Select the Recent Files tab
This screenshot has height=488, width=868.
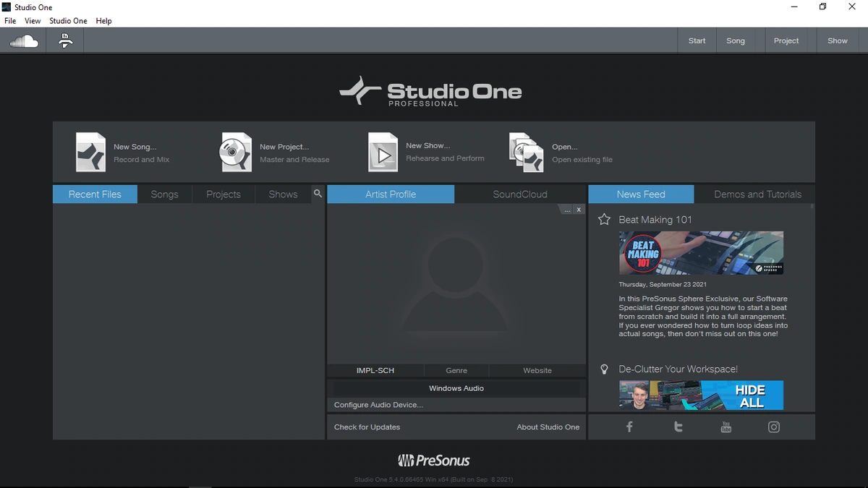pyautogui.click(x=95, y=194)
